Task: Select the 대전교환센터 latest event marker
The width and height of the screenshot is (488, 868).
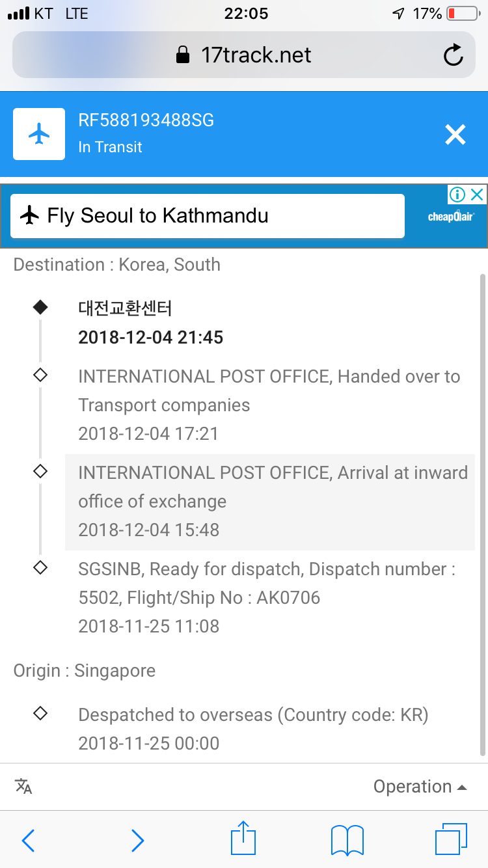Action: click(x=40, y=307)
